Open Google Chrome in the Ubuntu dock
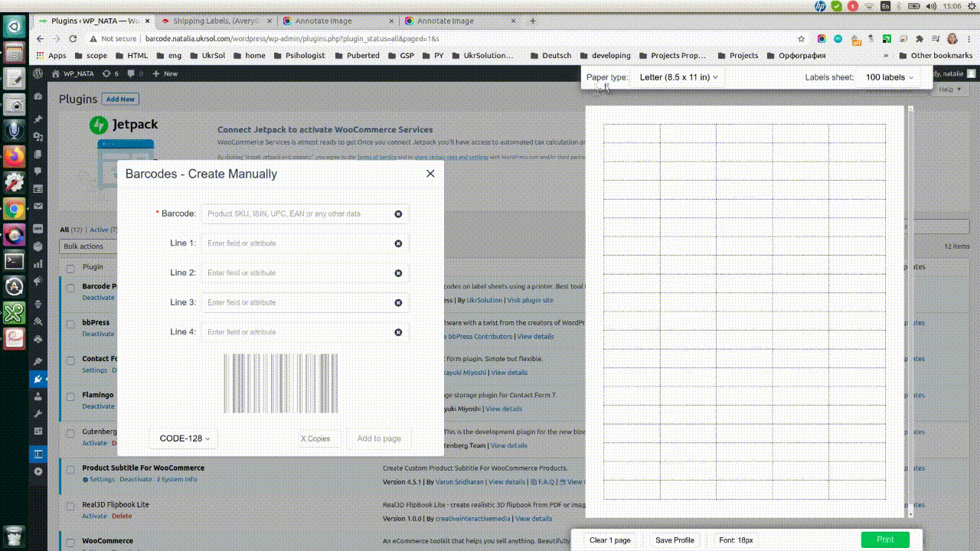The image size is (980, 551). pos(14,209)
